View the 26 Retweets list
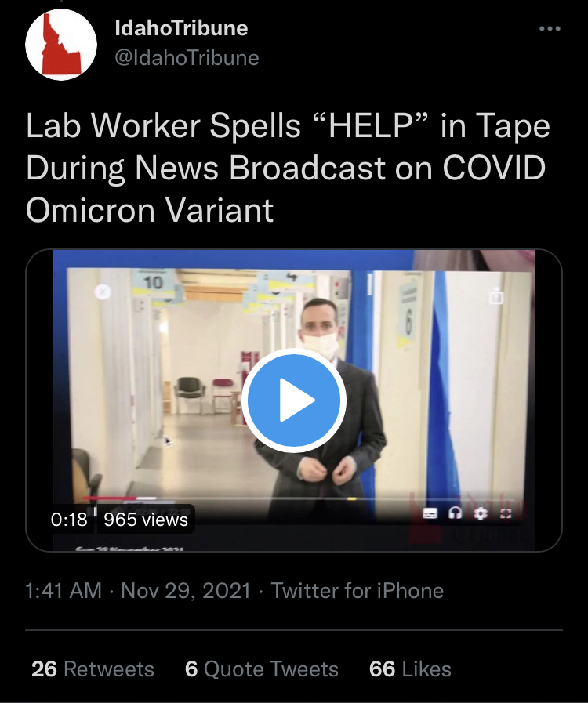Screen dimensions: 588x703 click(x=93, y=669)
